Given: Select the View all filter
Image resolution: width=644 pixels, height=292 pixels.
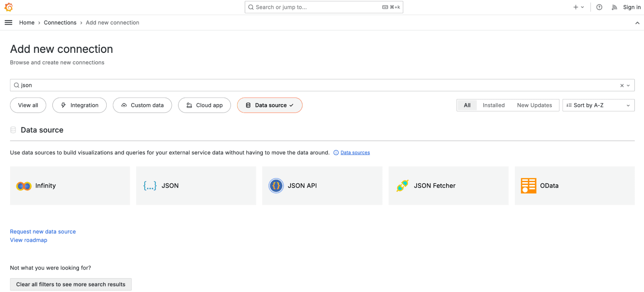Looking at the screenshot, I should [28, 105].
